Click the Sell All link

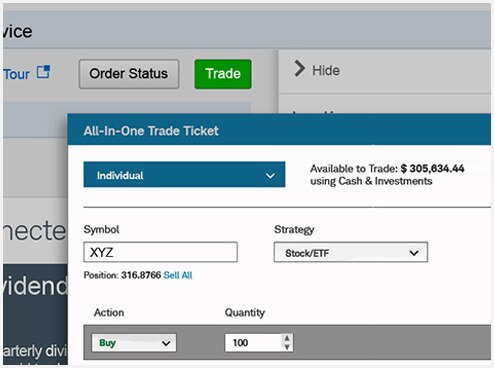pos(178,275)
